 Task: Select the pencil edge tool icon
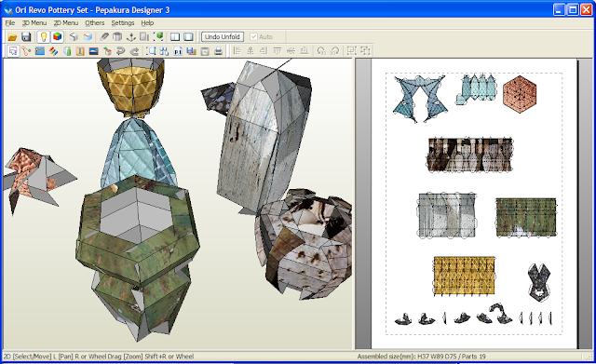coord(104,37)
